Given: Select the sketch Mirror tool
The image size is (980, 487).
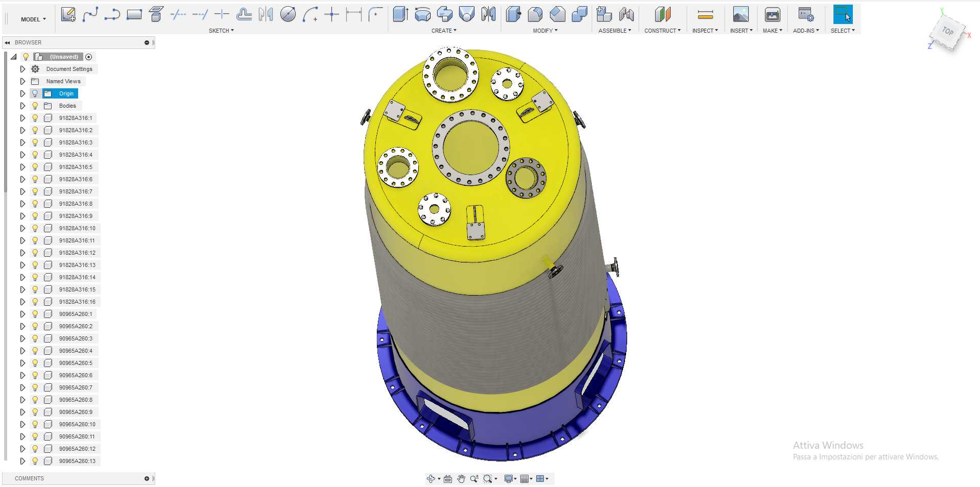Looking at the screenshot, I should [x=266, y=14].
